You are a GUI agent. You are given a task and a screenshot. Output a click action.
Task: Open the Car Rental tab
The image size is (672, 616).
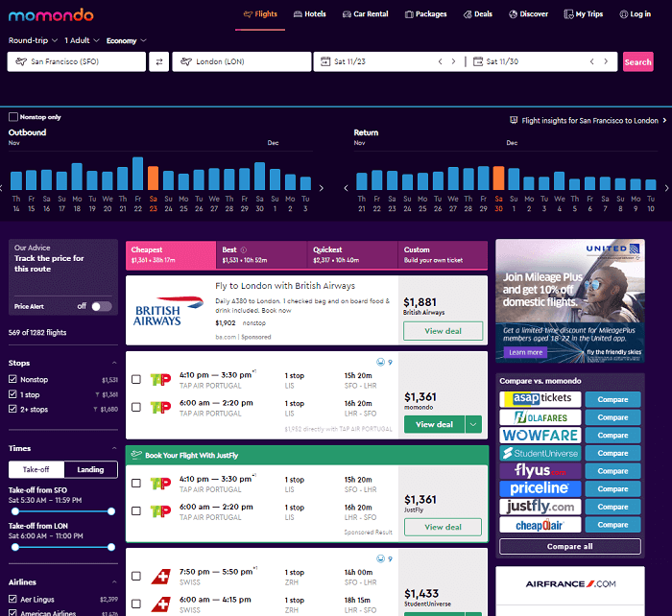(x=366, y=14)
